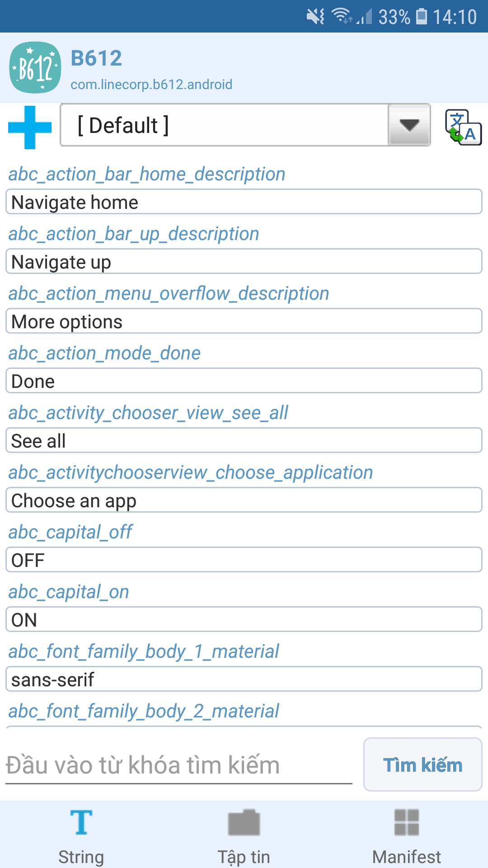Edit the "More options" string field
Image resolution: width=488 pixels, height=868 pixels.
(x=244, y=321)
